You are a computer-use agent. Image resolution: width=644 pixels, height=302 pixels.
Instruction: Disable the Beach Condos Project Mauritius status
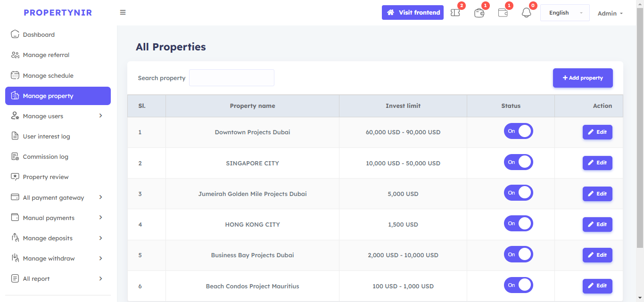pos(518,285)
